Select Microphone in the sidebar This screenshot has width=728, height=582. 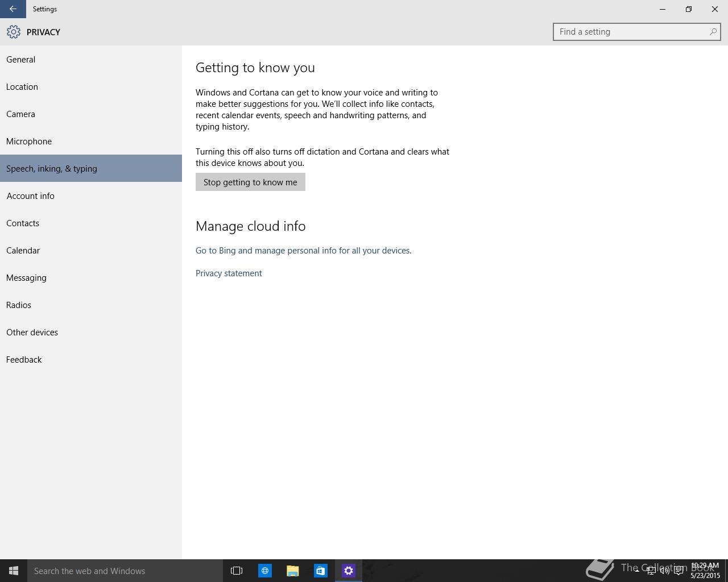coord(91,141)
